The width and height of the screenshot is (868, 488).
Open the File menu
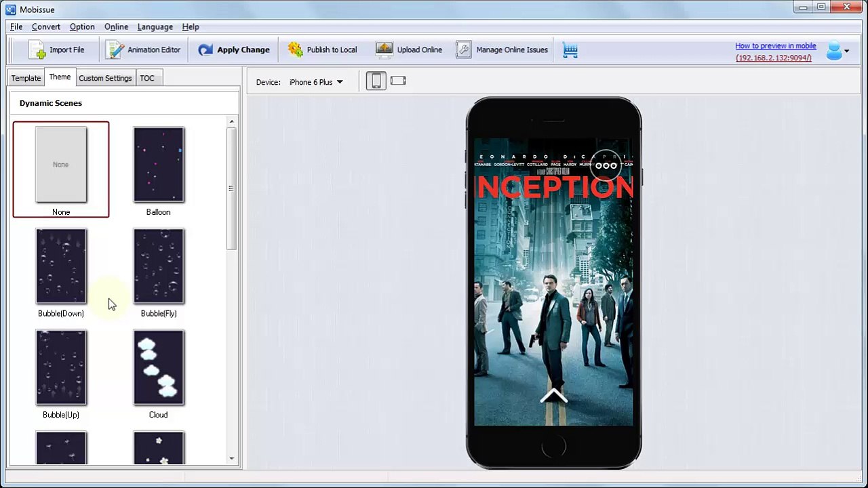(x=16, y=26)
